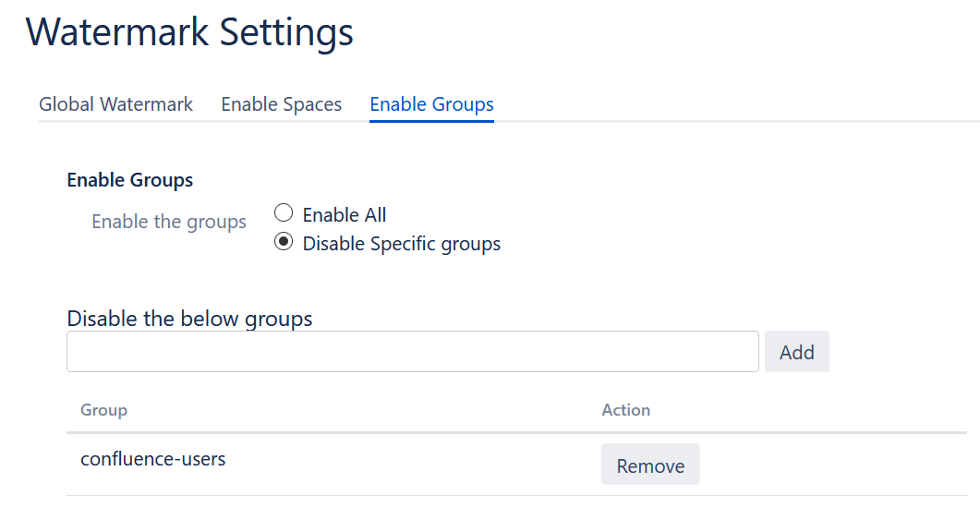Focus the group name input field
The width and height of the screenshot is (980, 520).
413,352
